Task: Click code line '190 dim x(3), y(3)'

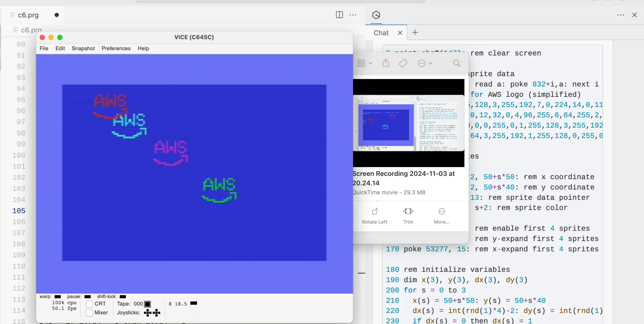Action: 457,280
